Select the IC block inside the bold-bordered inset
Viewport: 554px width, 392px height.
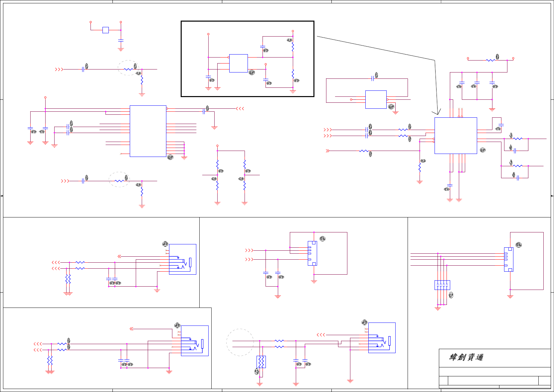coord(239,63)
